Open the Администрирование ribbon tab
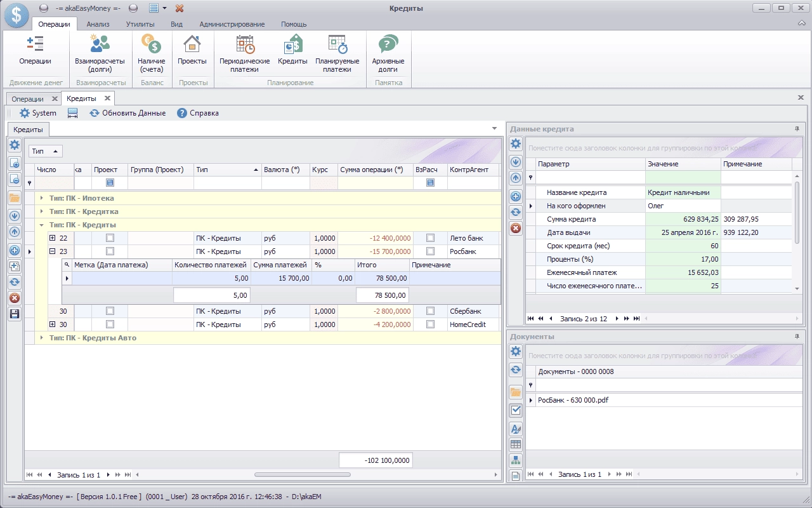 [232, 24]
